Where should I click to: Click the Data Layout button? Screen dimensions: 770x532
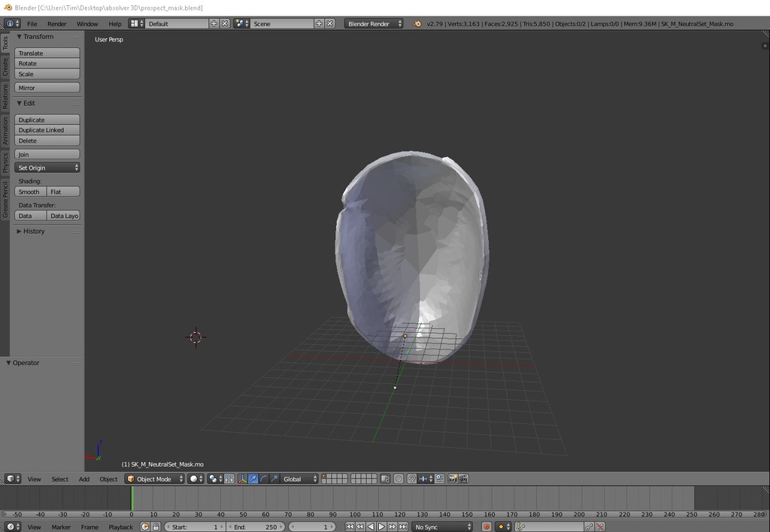click(63, 216)
